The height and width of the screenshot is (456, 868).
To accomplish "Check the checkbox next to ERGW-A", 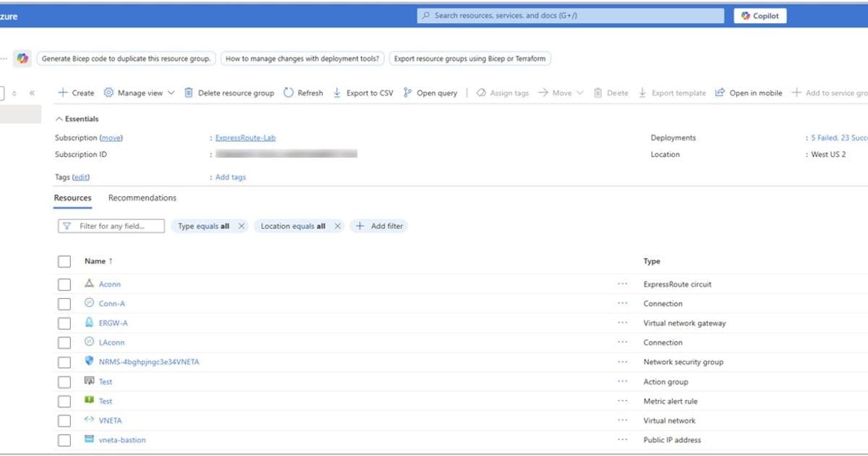I will (64, 323).
